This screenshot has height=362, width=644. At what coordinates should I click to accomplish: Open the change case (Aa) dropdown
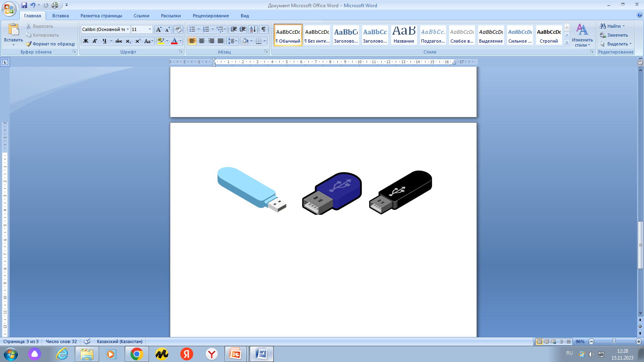[149, 41]
